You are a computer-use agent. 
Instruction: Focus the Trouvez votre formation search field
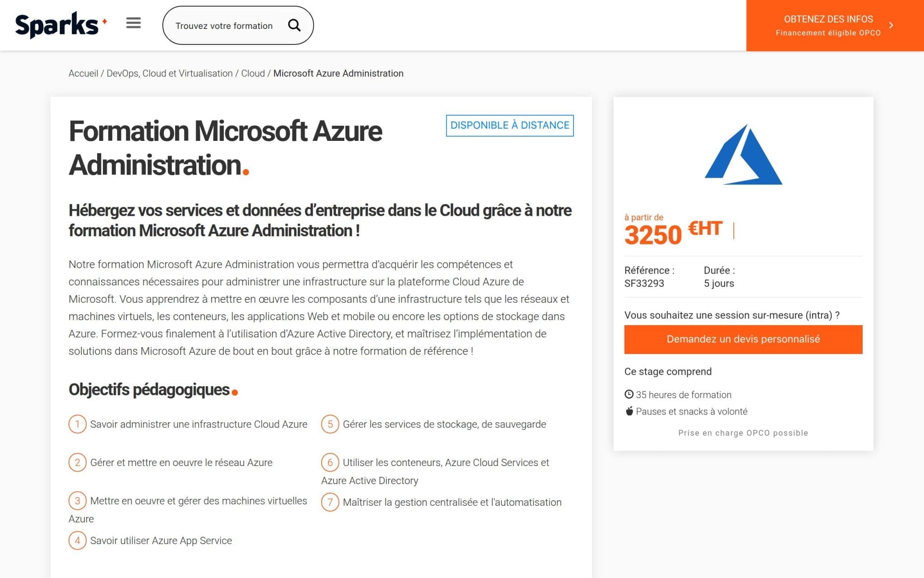(x=238, y=25)
